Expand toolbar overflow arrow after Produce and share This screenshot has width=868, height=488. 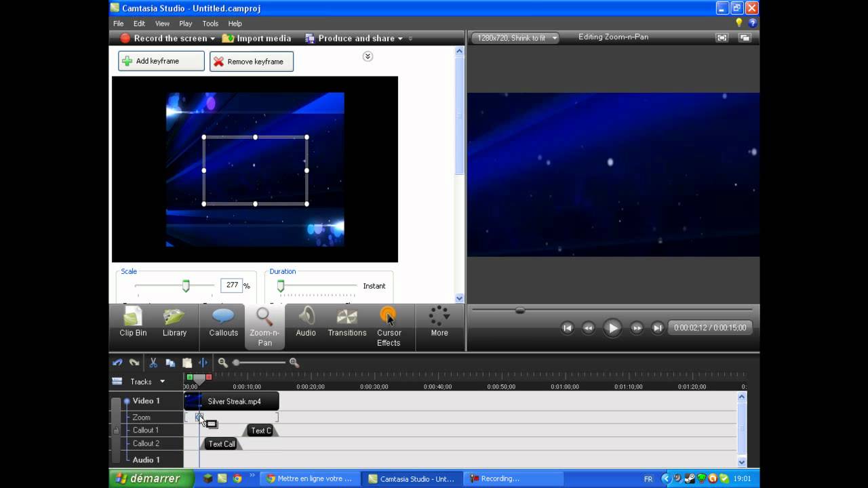coord(410,39)
